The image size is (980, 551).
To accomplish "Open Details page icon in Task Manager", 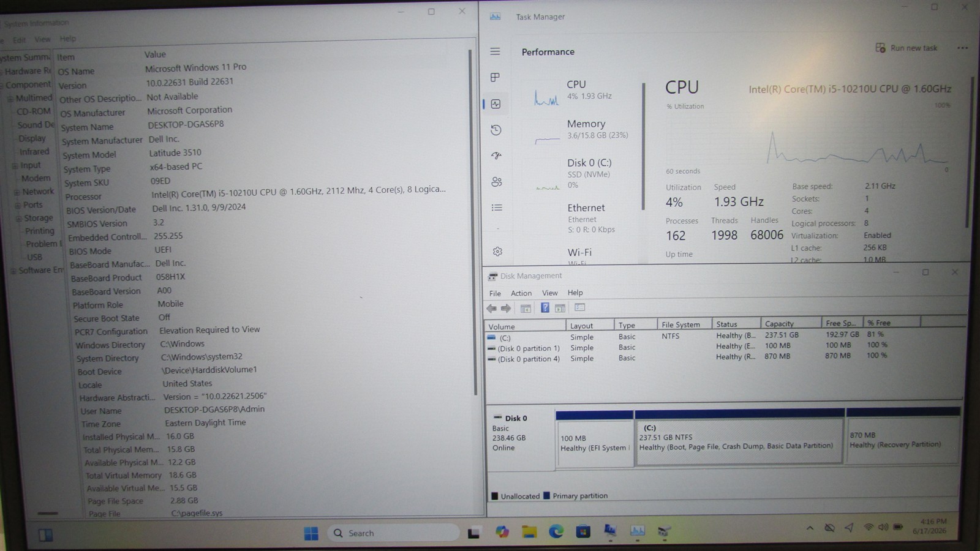I will pos(497,208).
